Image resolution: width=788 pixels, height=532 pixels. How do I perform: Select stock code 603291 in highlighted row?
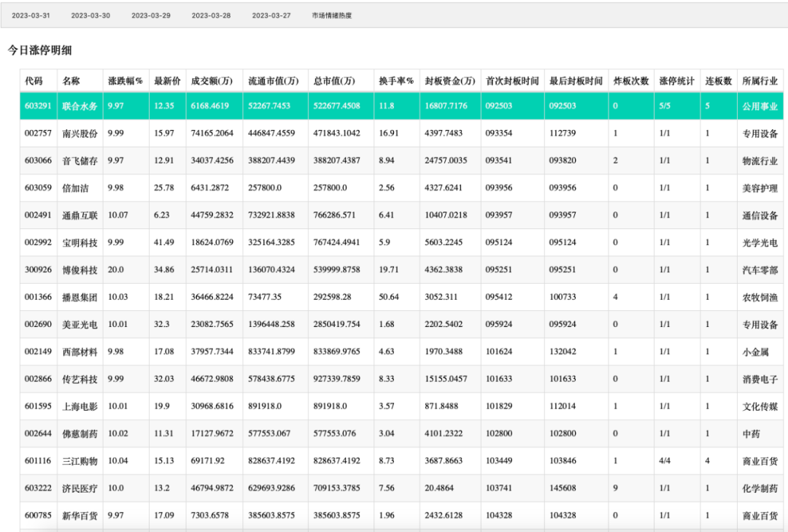(38, 106)
